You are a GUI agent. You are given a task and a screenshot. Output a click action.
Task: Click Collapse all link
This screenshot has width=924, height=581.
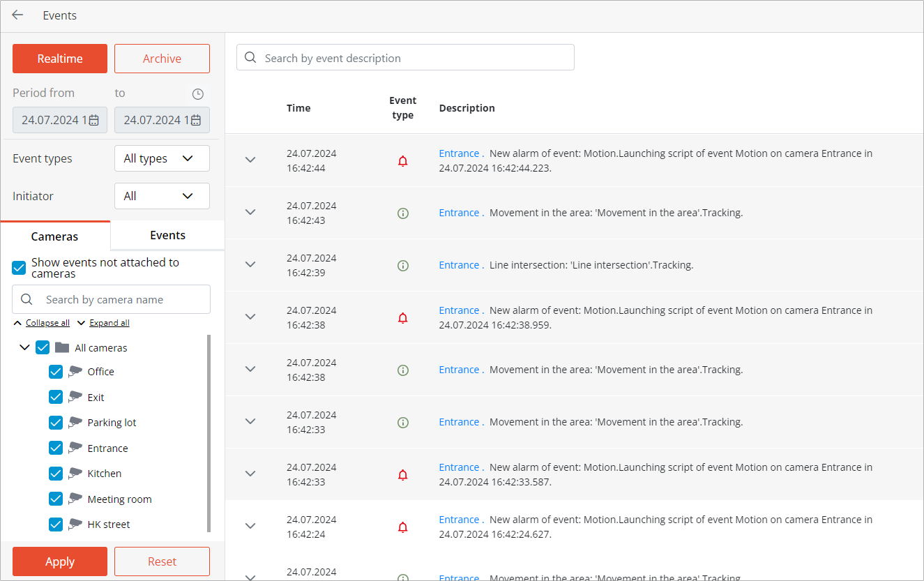point(47,323)
